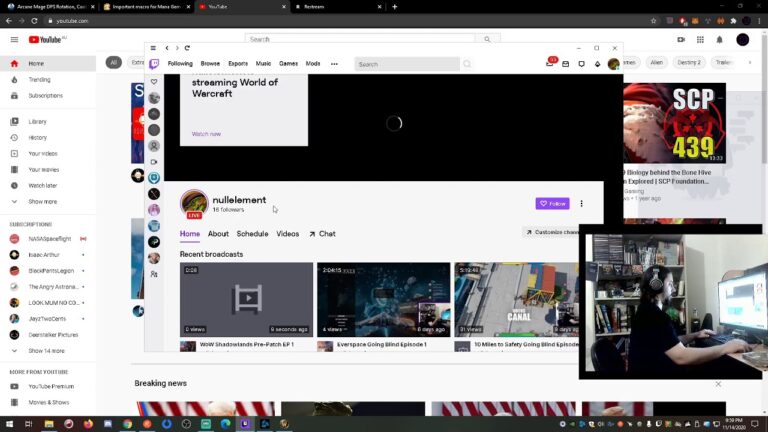This screenshot has height=432, width=768.
Task: Open File Explorer from the taskbar
Action: pyautogui.click(x=49, y=424)
